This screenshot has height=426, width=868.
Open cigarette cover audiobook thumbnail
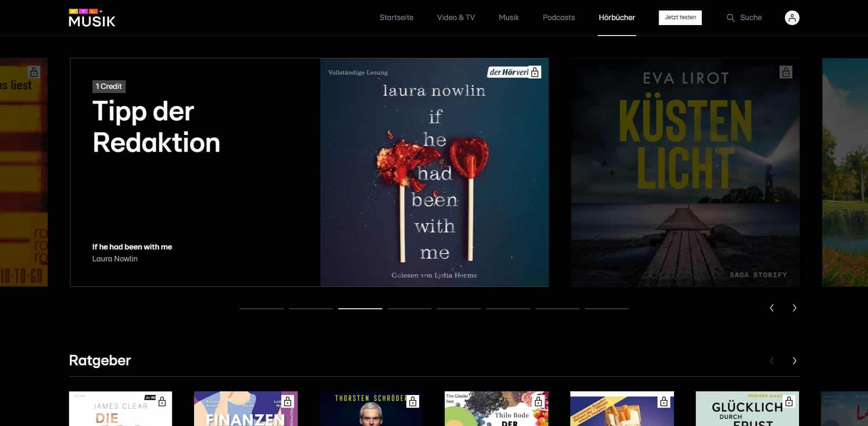622,409
